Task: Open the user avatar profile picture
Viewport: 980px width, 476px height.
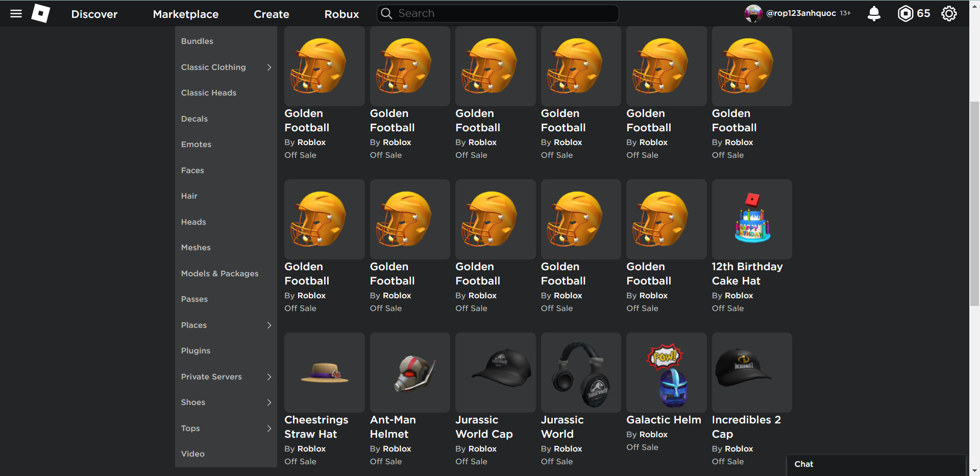Action: (753, 13)
